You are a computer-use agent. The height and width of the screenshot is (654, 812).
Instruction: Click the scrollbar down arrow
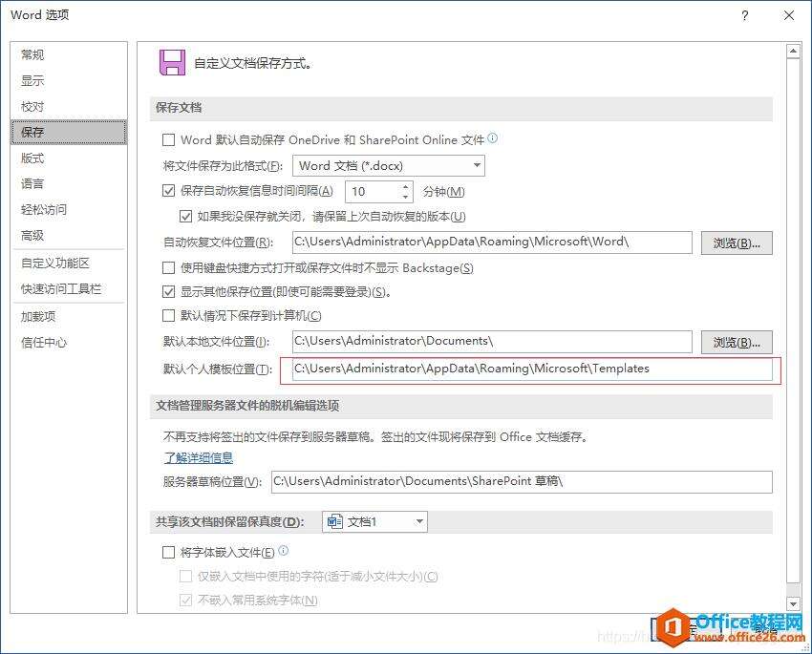pos(793,603)
